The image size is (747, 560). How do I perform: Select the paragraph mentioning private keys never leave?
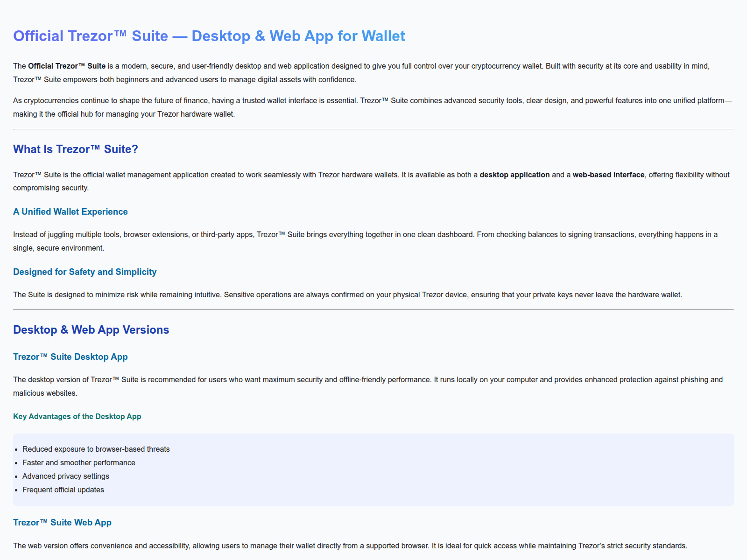[x=347, y=294]
